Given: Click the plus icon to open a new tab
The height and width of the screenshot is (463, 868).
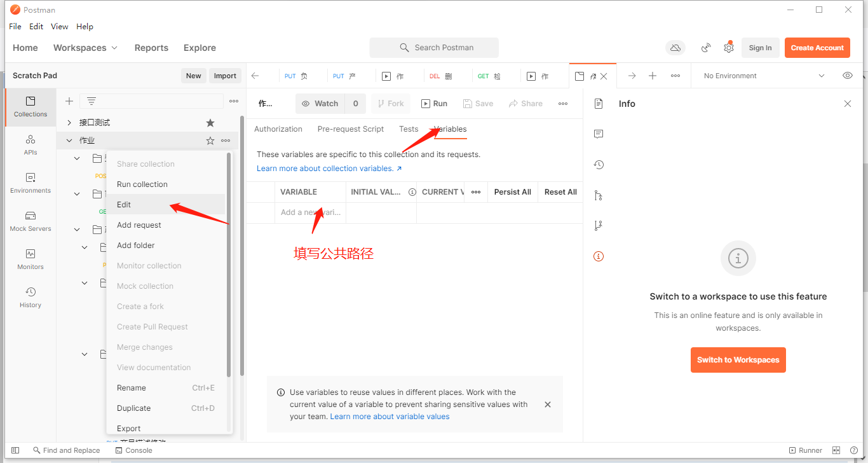Looking at the screenshot, I should click(653, 76).
